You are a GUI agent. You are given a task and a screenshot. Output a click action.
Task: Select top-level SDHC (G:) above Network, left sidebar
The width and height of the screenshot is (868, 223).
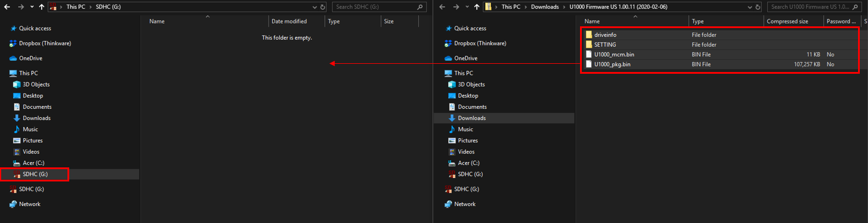click(31, 189)
